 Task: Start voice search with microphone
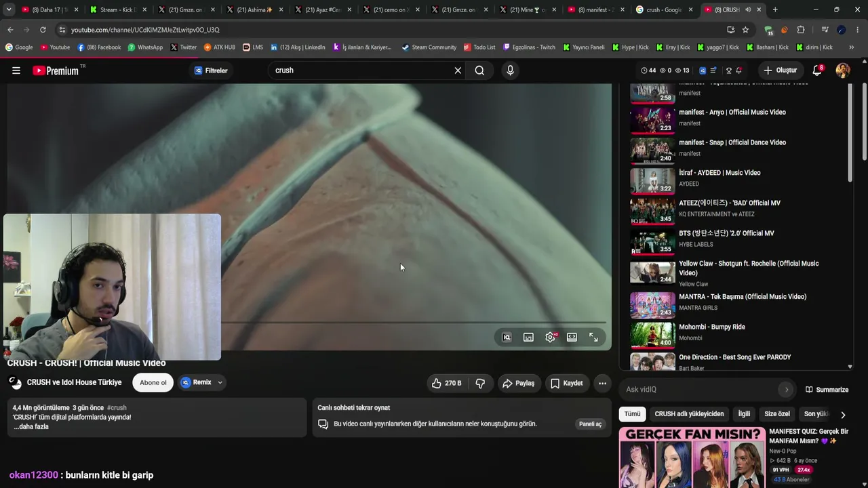tap(510, 70)
